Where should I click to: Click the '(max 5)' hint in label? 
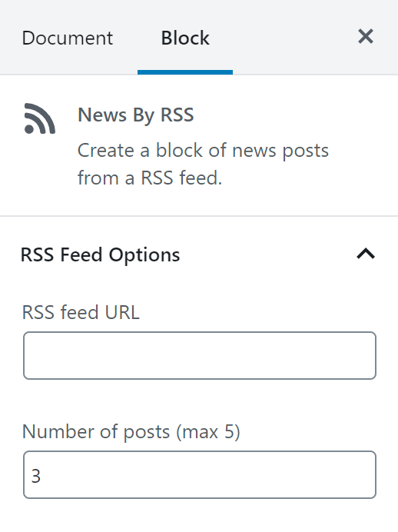tap(207, 432)
